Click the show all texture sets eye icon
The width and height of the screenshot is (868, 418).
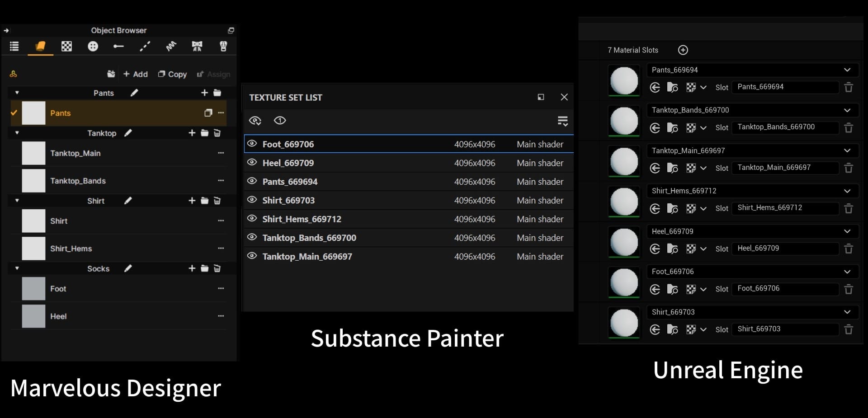280,120
